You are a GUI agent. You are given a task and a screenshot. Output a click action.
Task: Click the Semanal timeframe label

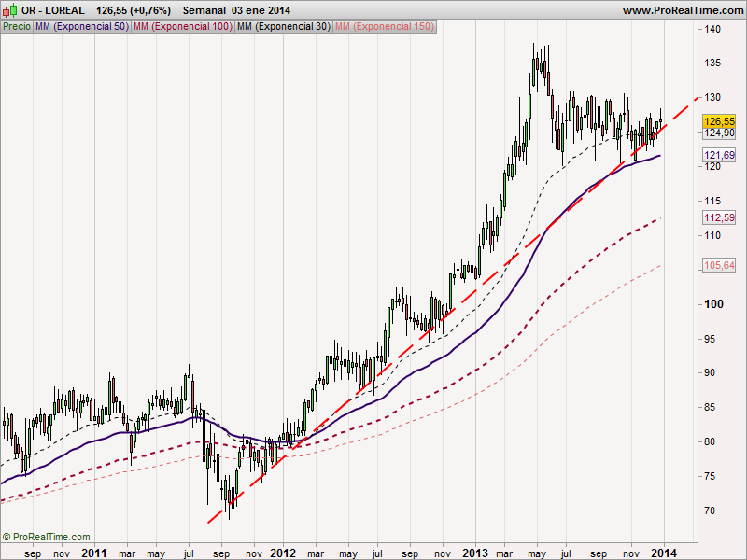click(204, 10)
